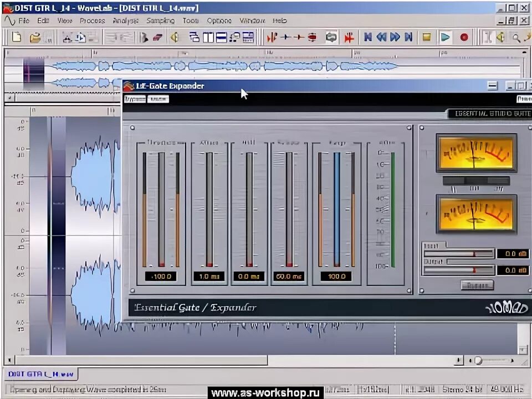The height and width of the screenshot is (399, 532).
Task: Open the Sampling menu
Action: tap(161, 21)
